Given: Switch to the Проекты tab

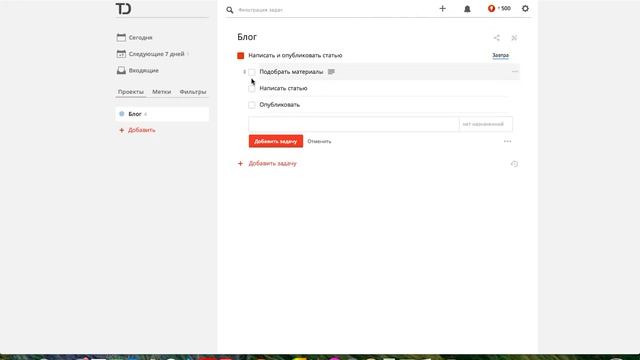Looking at the screenshot, I should click(131, 92).
